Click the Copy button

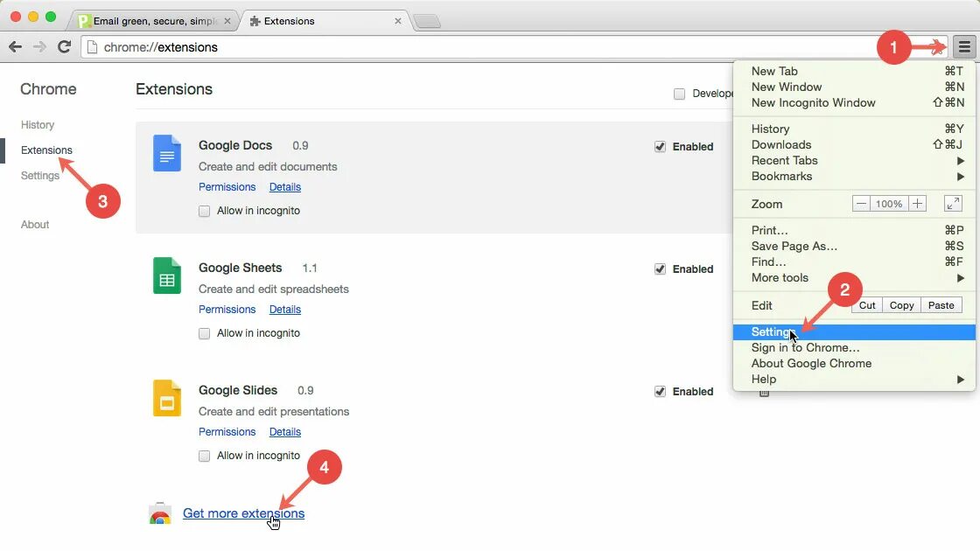pos(901,305)
